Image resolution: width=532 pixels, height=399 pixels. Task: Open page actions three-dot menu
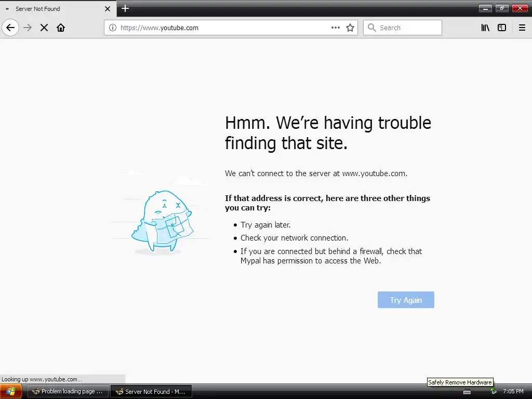[x=336, y=28]
